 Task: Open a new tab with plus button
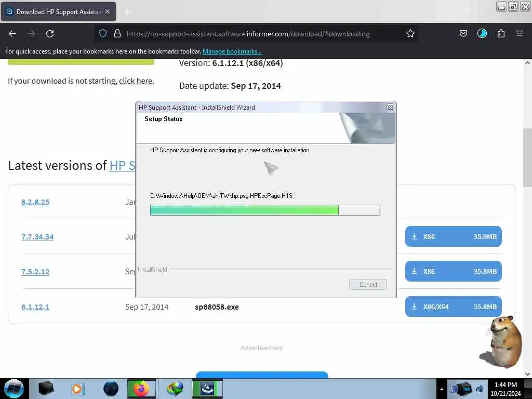(127, 12)
